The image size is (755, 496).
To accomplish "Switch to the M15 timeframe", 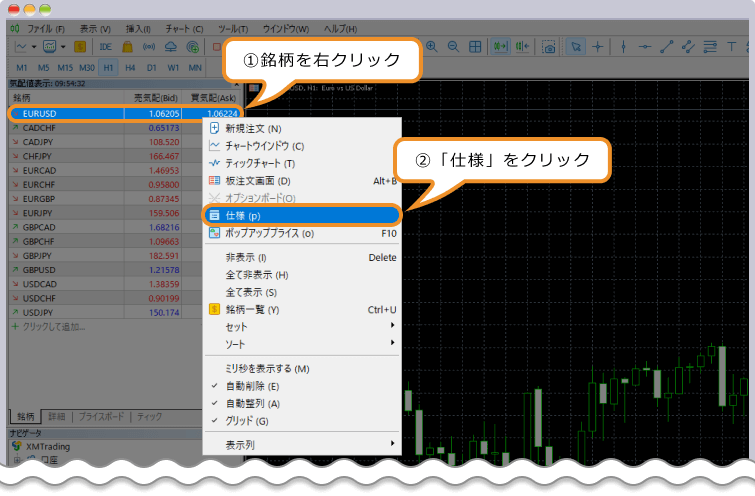I will (65, 68).
